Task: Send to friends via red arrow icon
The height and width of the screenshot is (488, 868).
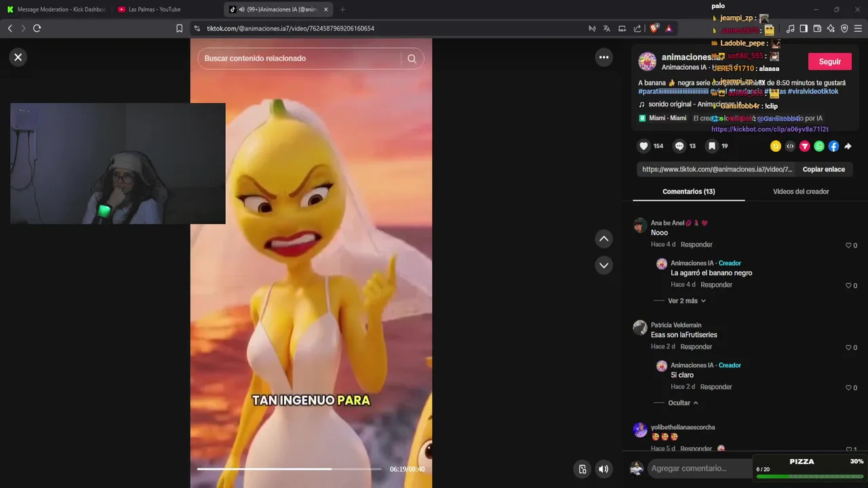Action: coord(804,146)
